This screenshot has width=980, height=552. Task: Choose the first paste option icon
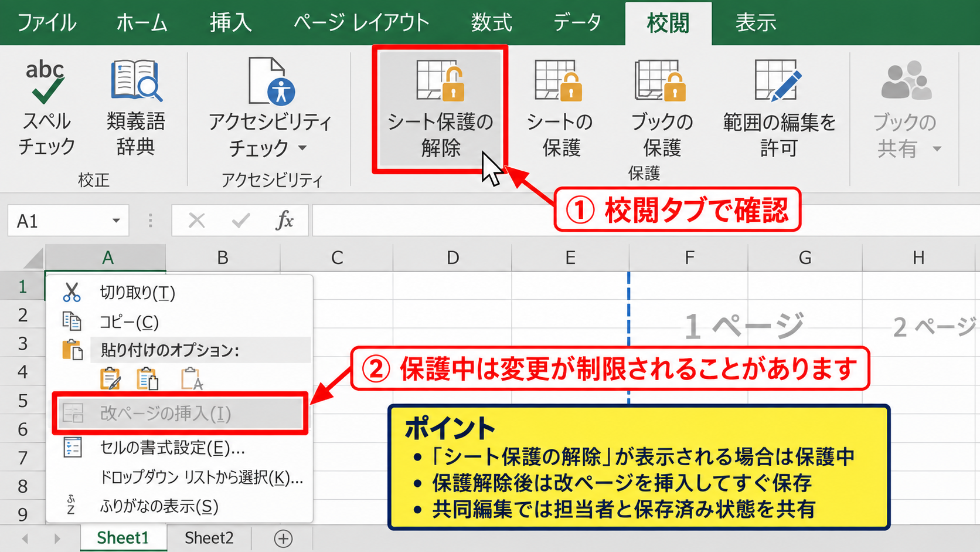[x=110, y=379]
